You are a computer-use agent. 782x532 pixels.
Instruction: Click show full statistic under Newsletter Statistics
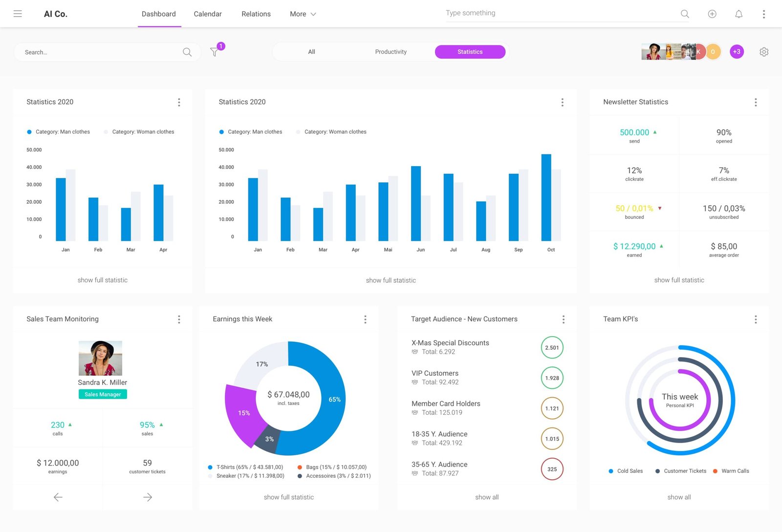click(679, 280)
